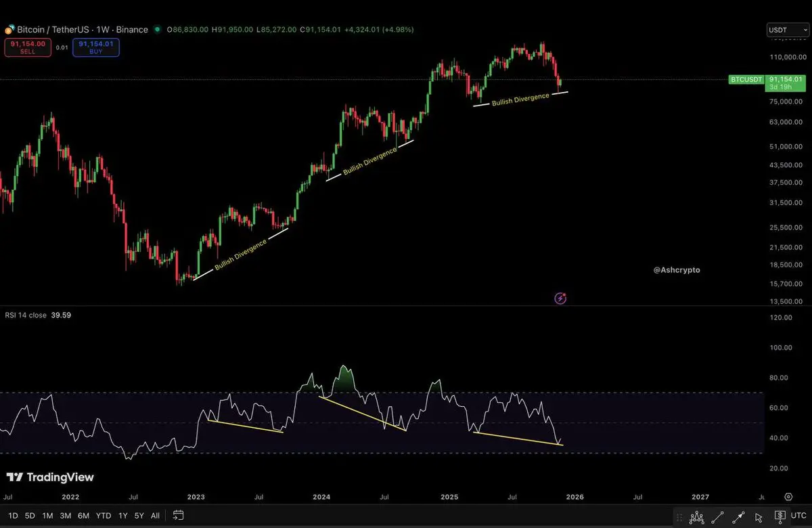Viewport: 812px width, 528px height.
Task: Click the RSI 14 close indicator label
Action: tap(26, 315)
